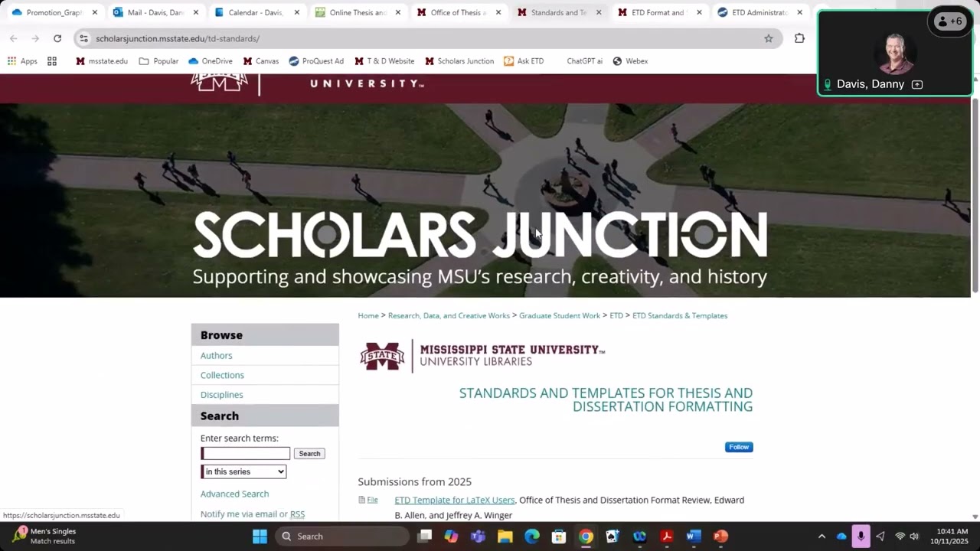The width and height of the screenshot is (980, 551).
Task: Toggle the microphone icon in system tray
Action: tap(861, 536)
